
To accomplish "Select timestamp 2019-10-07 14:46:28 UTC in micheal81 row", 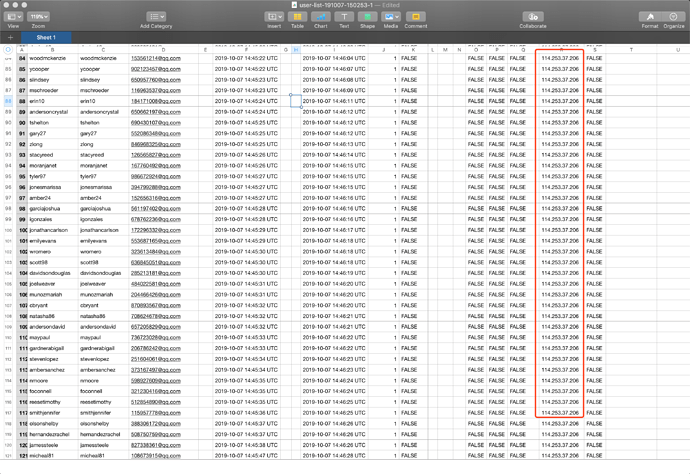I will pos(334,456).
